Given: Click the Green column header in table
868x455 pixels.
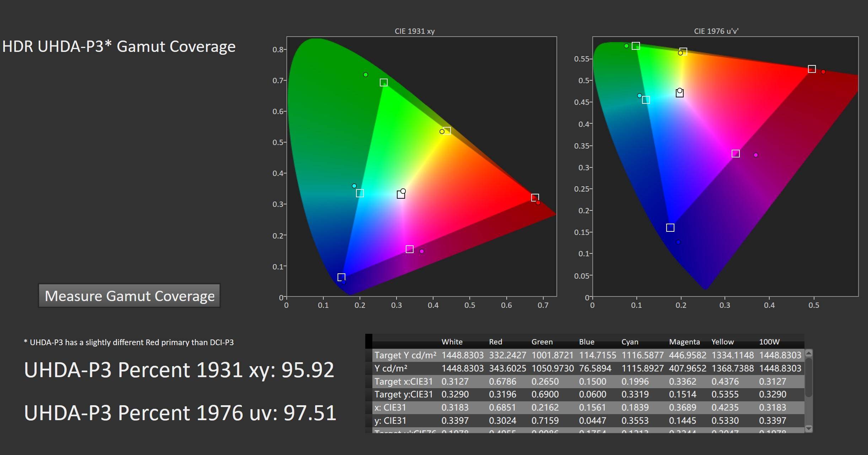Looking at the screenshot, I should (x=542, y=342).
